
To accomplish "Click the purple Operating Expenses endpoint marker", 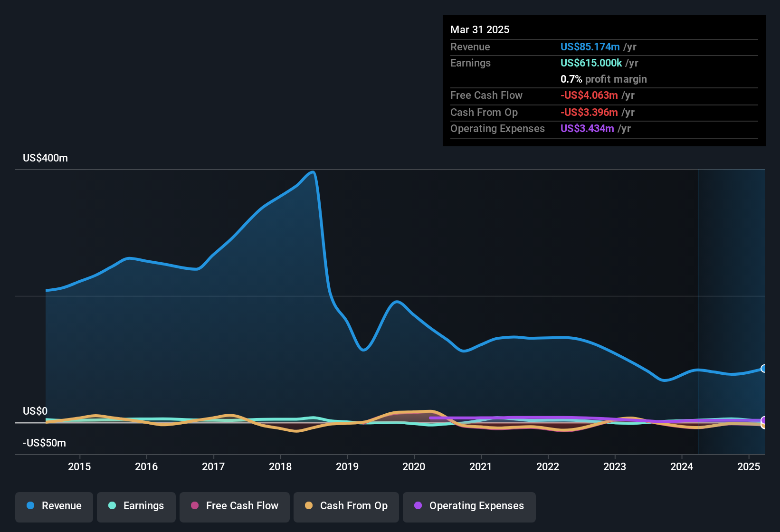I will point(764,420).
